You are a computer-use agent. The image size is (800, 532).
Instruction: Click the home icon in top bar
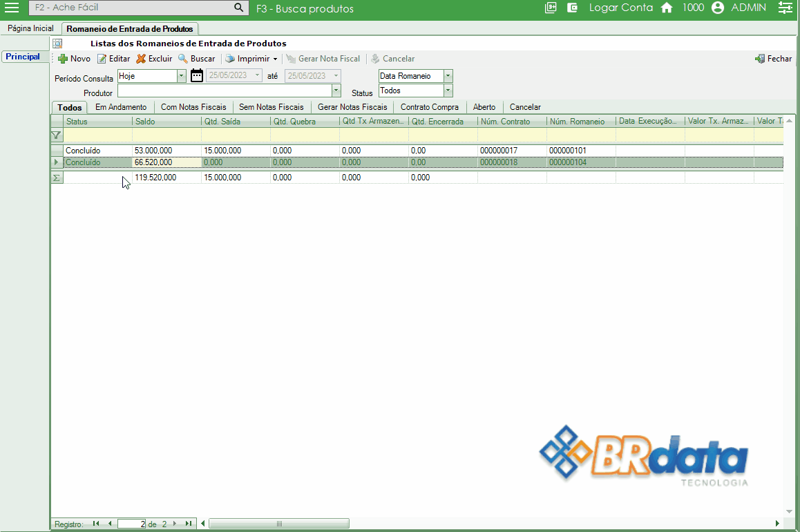pyautogui.click(x=667, y=8)
